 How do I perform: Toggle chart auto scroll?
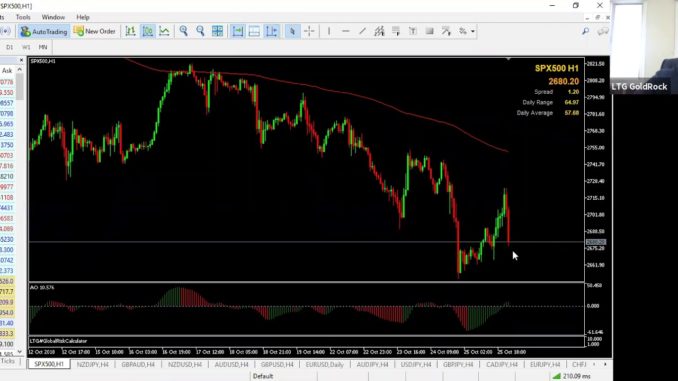[237, 31]
